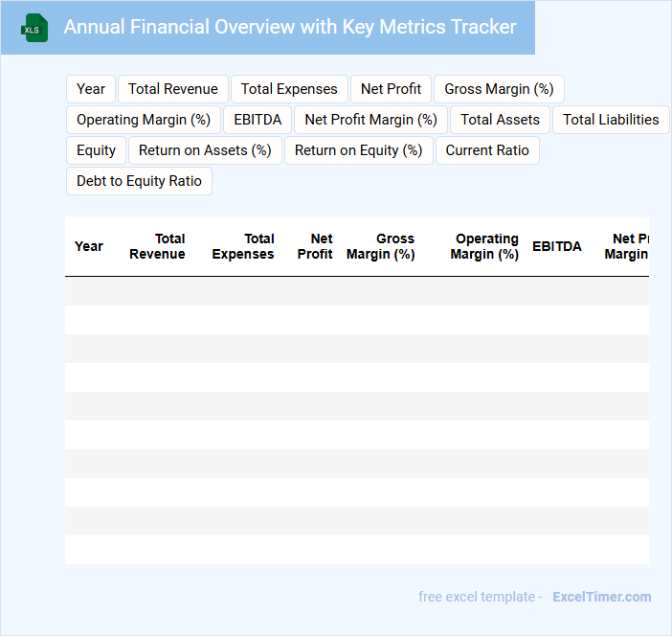Click the Equity tag button
672x636 pixels.
coord(96,150)
